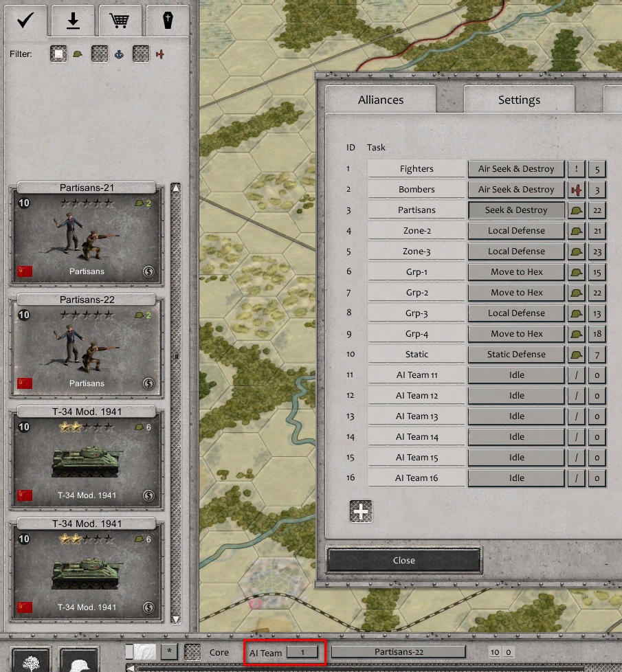Open Bombers task type Air Seek & Destroy

click(x=516, y=190)
